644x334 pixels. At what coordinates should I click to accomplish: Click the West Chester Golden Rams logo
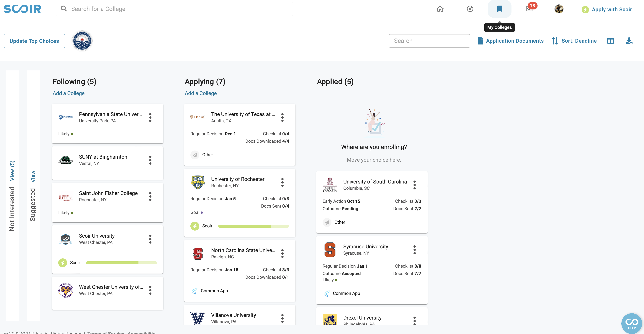pyautogui.click(x=66, y=290)
